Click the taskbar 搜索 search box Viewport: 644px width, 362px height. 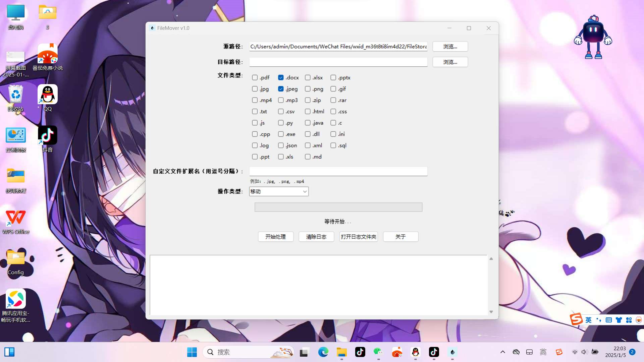pyautogui.click(x=248, y=352)
